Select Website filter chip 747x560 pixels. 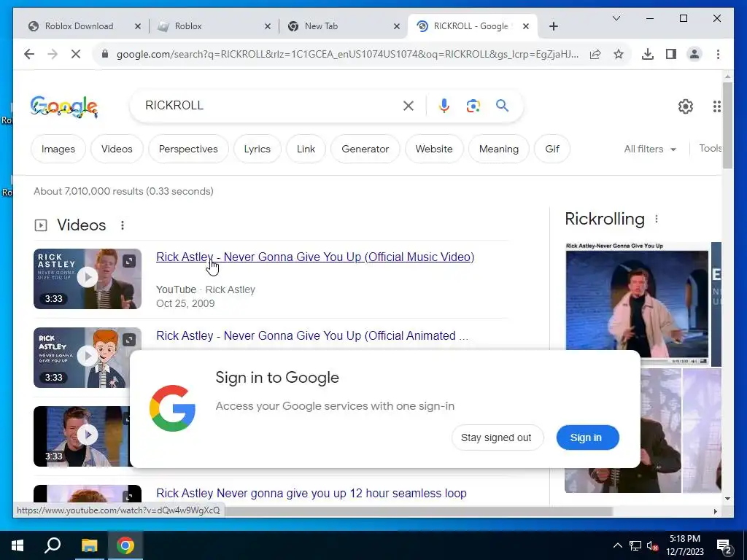pos(434,149)
